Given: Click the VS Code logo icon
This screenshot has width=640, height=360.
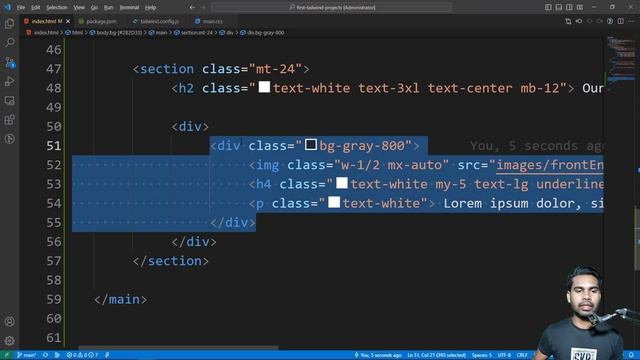Looking at the screenshot, I should coord(7,7).
